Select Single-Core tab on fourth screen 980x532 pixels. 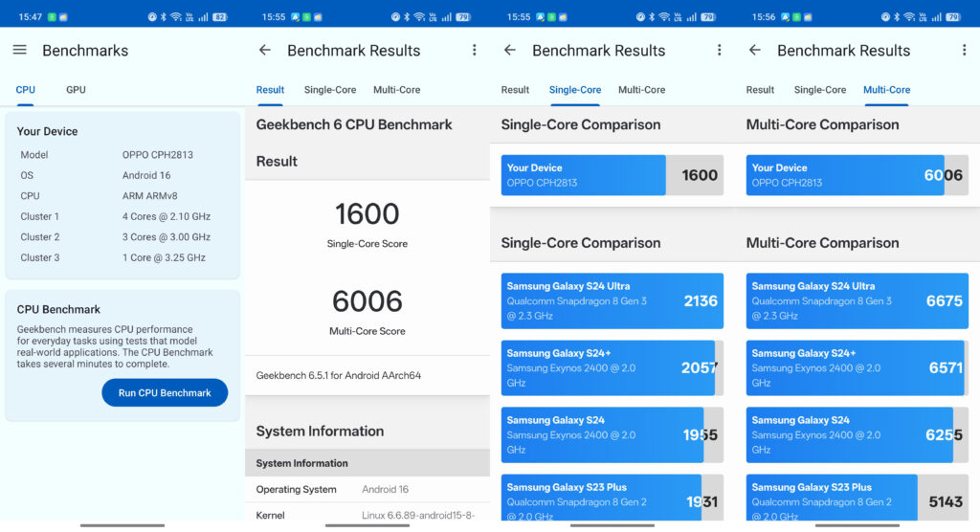coord(820,90)
